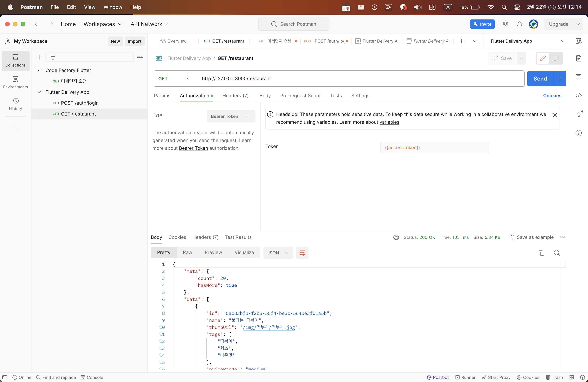Open user avatar menu

[533, 24]
